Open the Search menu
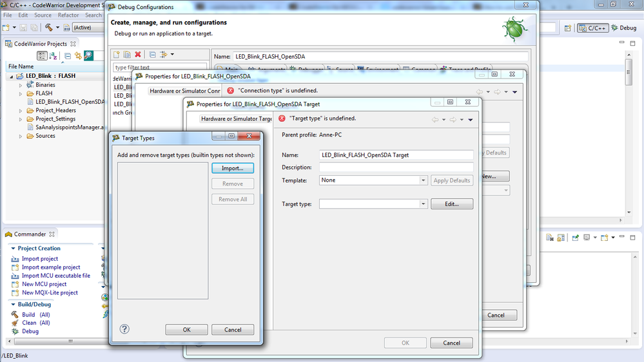 93,15
